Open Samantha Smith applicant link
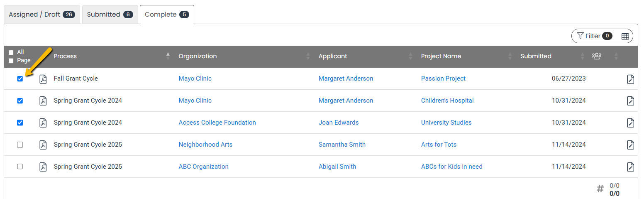The image size is (644, 199). coord(342,145)
